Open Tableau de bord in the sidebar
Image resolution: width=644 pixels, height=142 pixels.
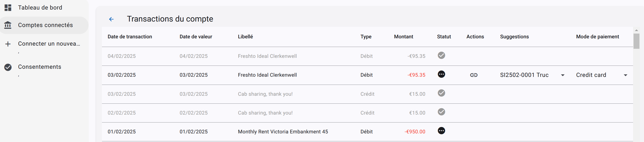pos(40,8)
